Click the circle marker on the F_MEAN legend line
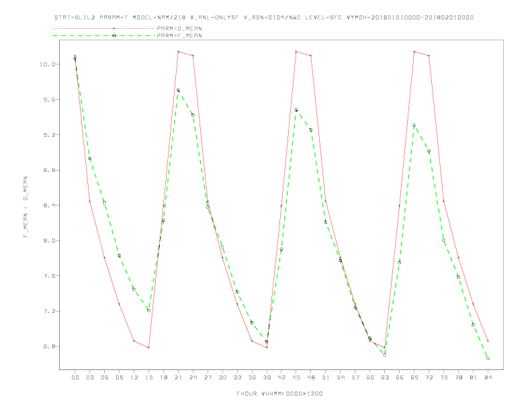Screen dimensions: 532x411 pos(114,36)
